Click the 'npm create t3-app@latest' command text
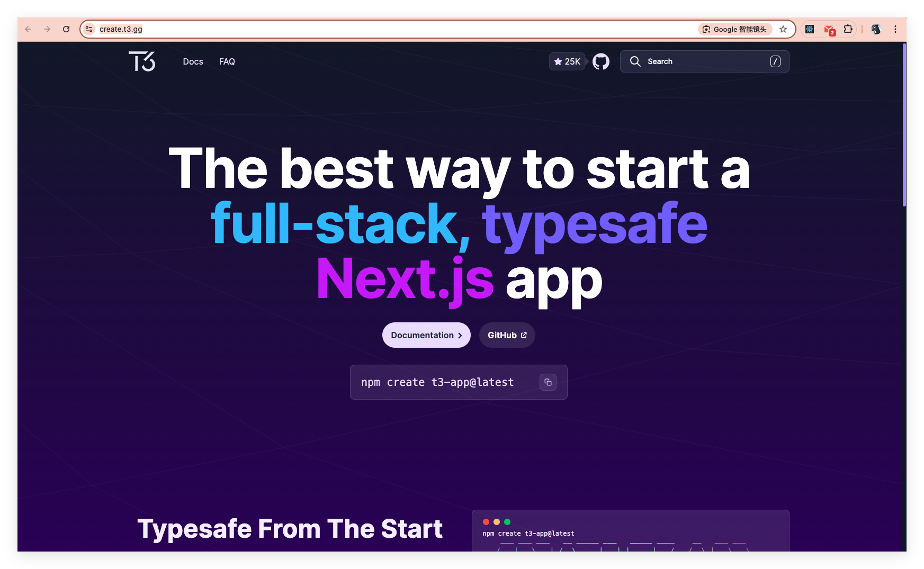This screenshot has width=924, height=569. tap(437, 382)
